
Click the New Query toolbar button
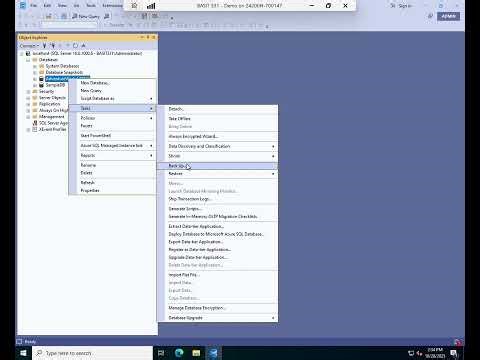pyautogui.click(x=86, y=16)
